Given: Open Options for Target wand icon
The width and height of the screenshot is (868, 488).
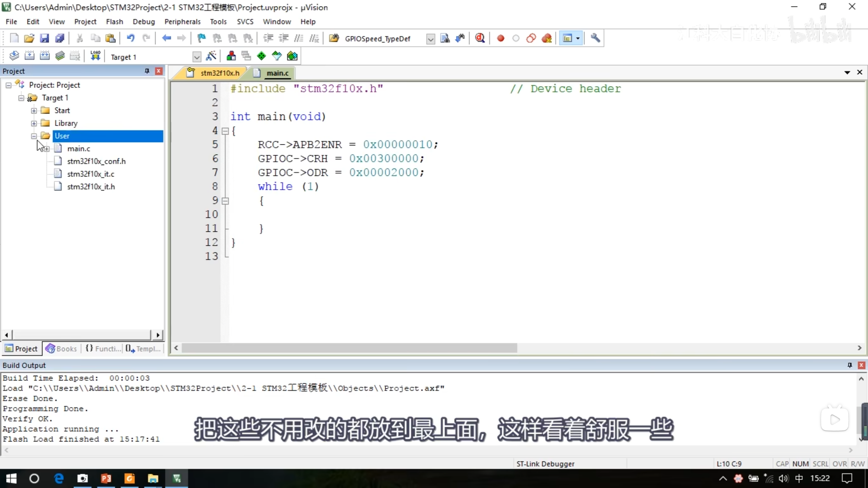Looking at the screenshot, I should tap(211, 56).
